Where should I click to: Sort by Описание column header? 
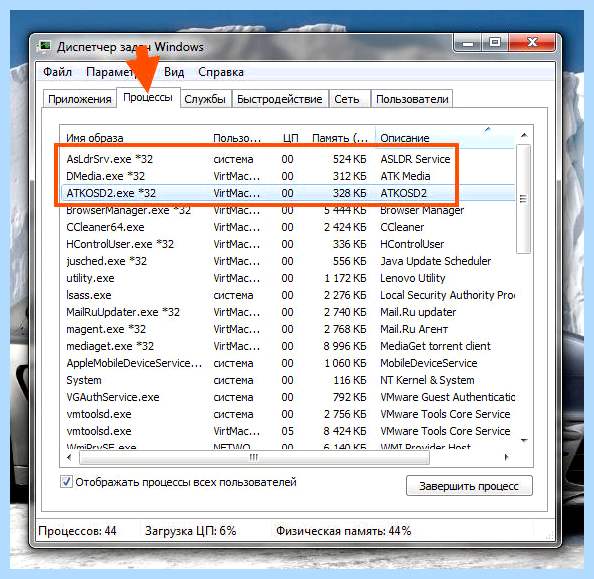(445, 138)
